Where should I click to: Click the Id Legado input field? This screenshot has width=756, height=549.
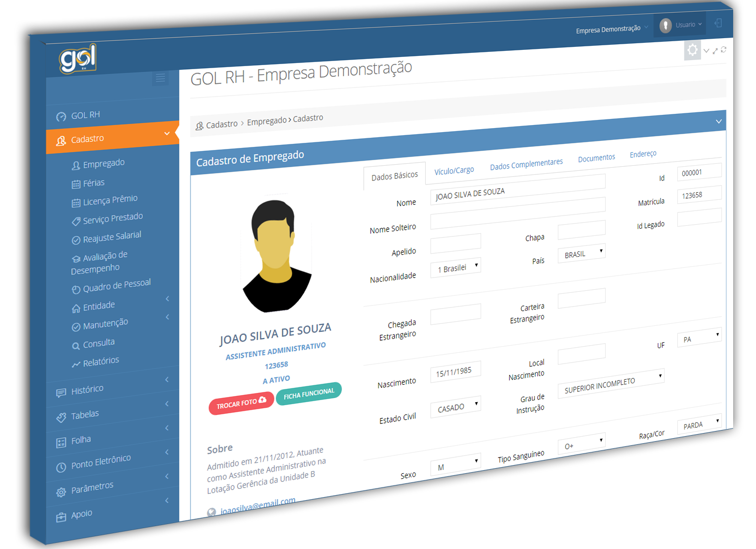tap(699, 217)
